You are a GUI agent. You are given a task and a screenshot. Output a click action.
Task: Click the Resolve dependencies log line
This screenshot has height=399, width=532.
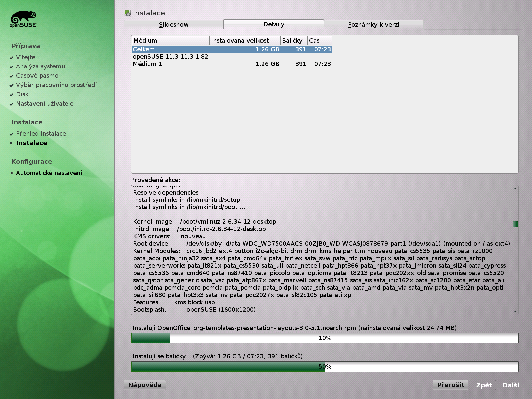point(170,193)
